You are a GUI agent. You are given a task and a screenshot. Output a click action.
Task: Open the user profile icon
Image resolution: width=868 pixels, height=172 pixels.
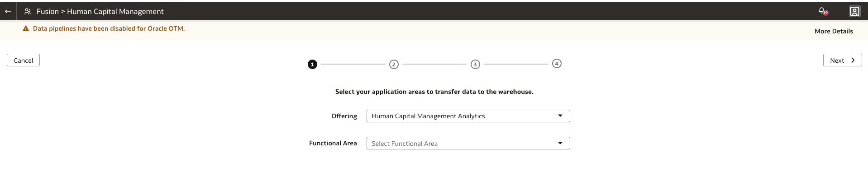[854, 12]
